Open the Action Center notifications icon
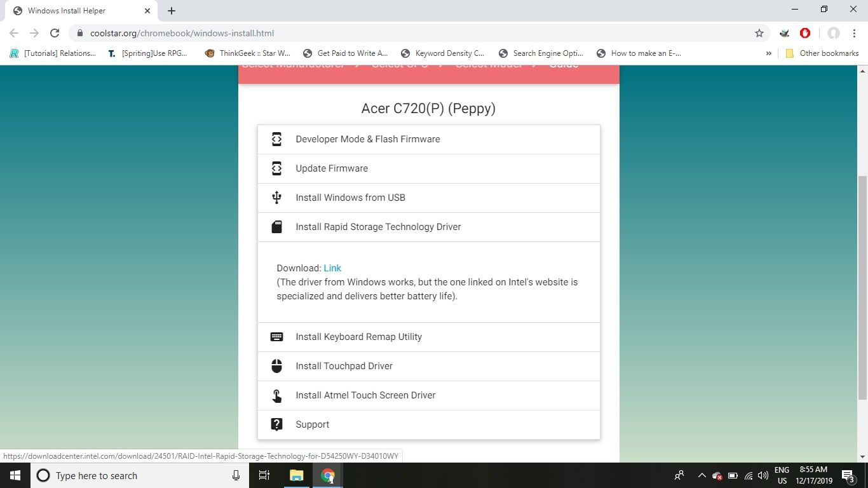The image size is (868, 488). (848, 476)
